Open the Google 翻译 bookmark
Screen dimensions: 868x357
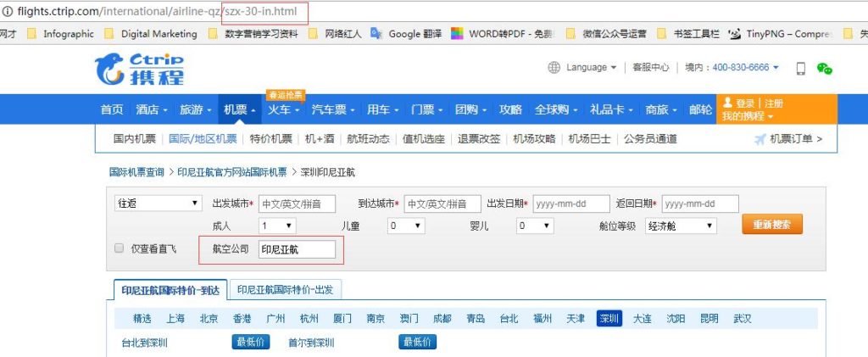coord(406,34)
